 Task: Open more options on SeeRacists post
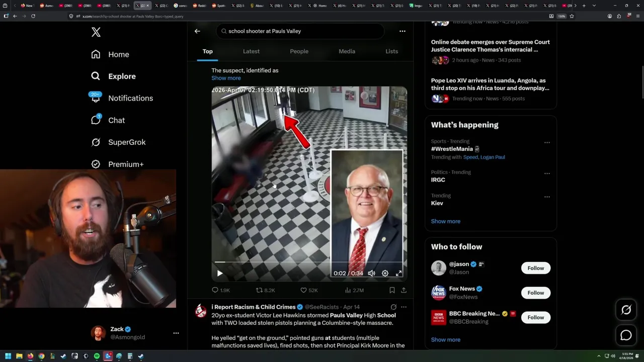(x=404, y=307)
